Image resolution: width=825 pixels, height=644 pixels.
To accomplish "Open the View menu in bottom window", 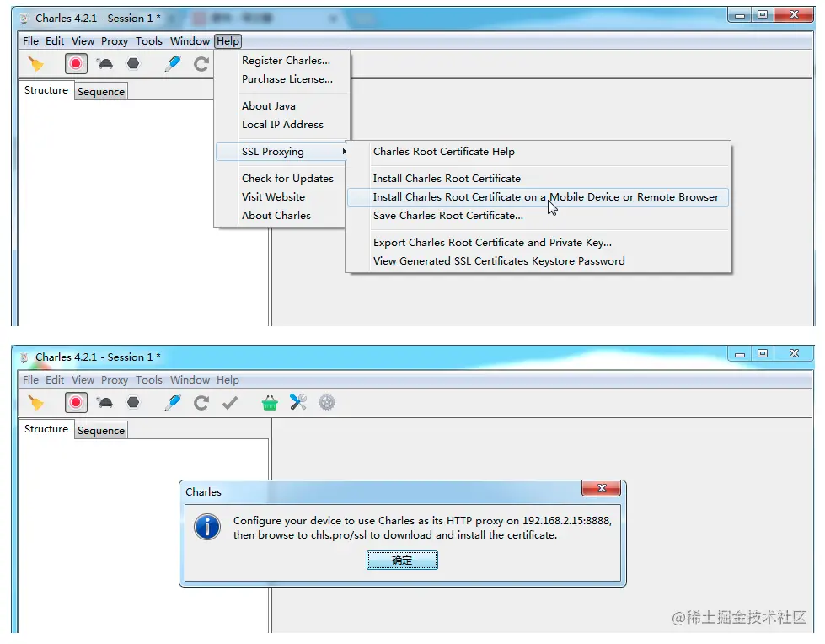I will pos(83,380).
